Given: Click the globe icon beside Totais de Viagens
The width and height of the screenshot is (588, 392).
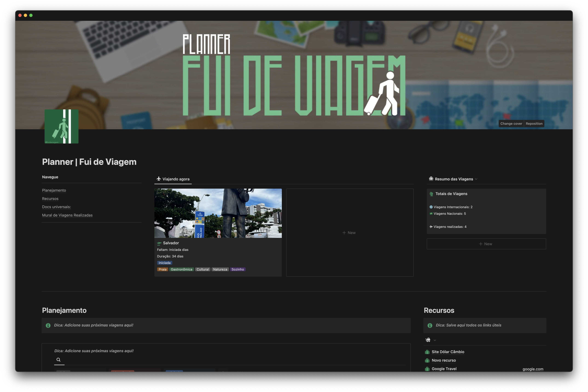Looking at the screenshot, I should click(431, 194).
